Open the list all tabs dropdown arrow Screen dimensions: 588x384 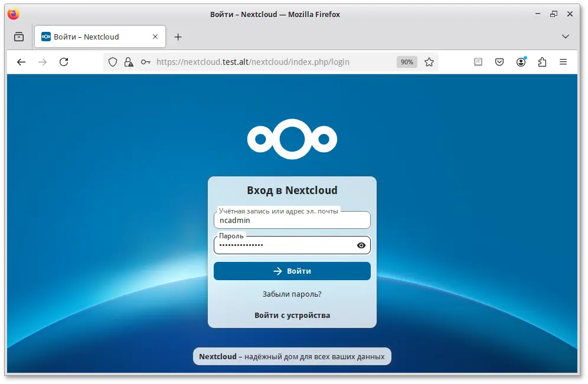pyautogui.click(x=566, y=36)
